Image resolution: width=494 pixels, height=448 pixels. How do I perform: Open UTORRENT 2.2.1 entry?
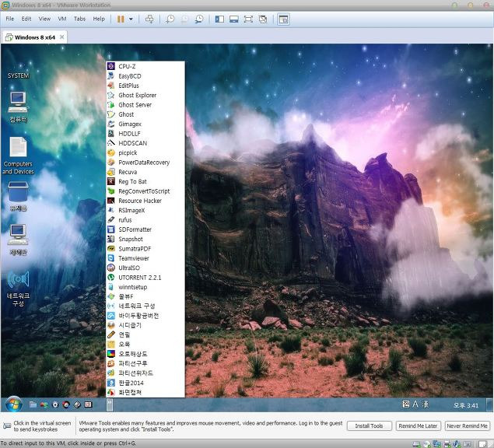145,278
